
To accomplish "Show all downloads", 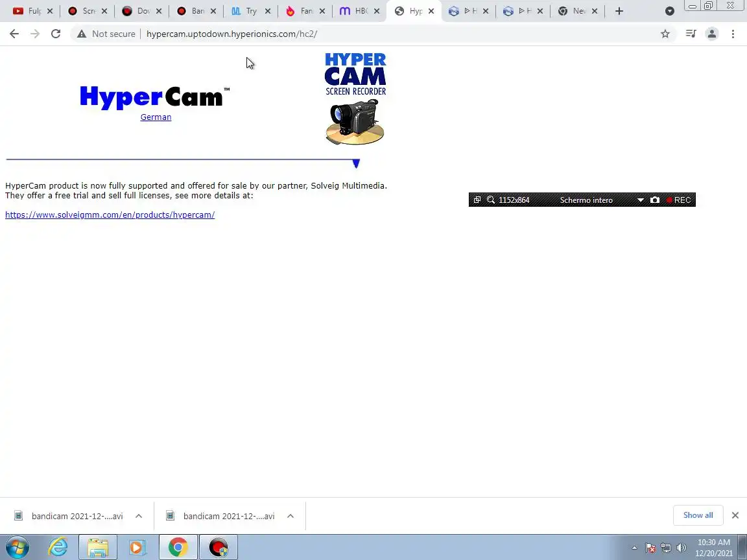I will tap(698, 515).
